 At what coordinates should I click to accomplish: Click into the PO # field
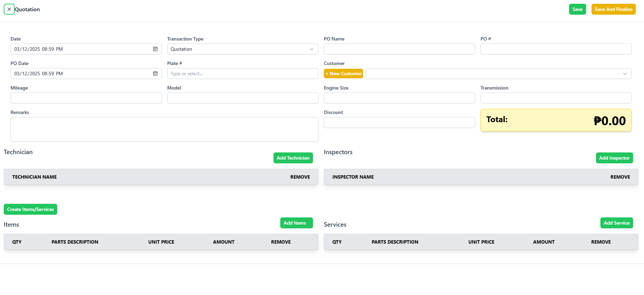tap(556, 49)
